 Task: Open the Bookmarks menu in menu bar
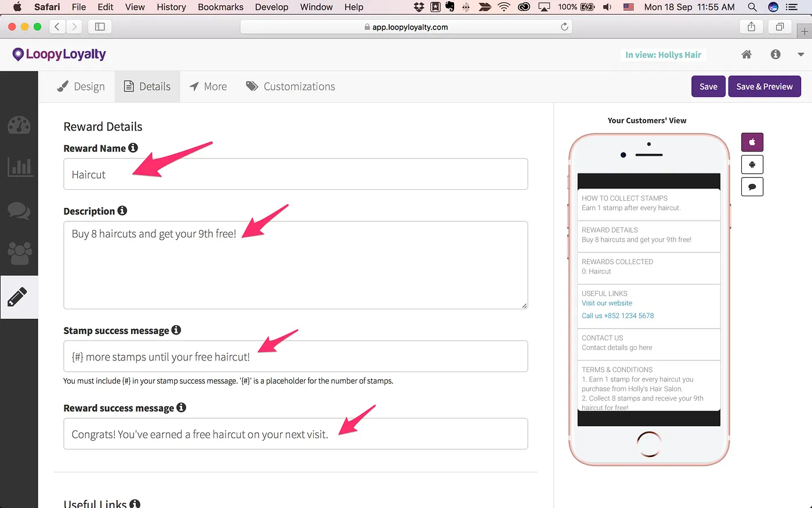click(220, 7)
